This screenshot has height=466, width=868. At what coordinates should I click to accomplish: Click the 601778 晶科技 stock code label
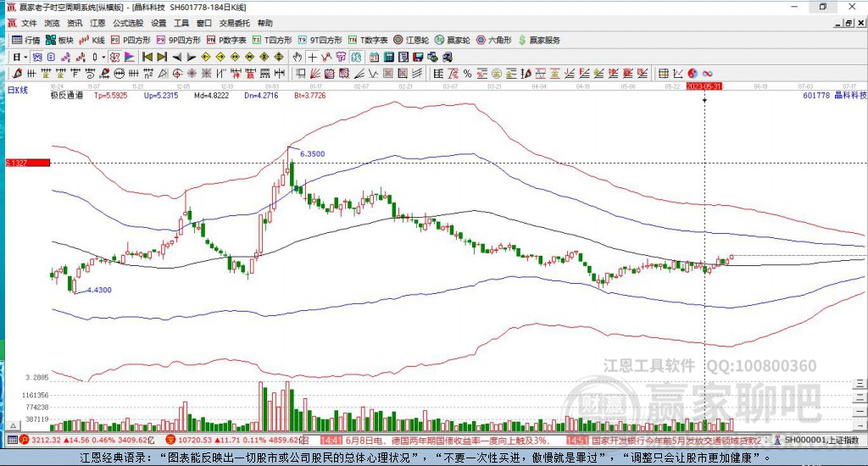tap(834, 95)
